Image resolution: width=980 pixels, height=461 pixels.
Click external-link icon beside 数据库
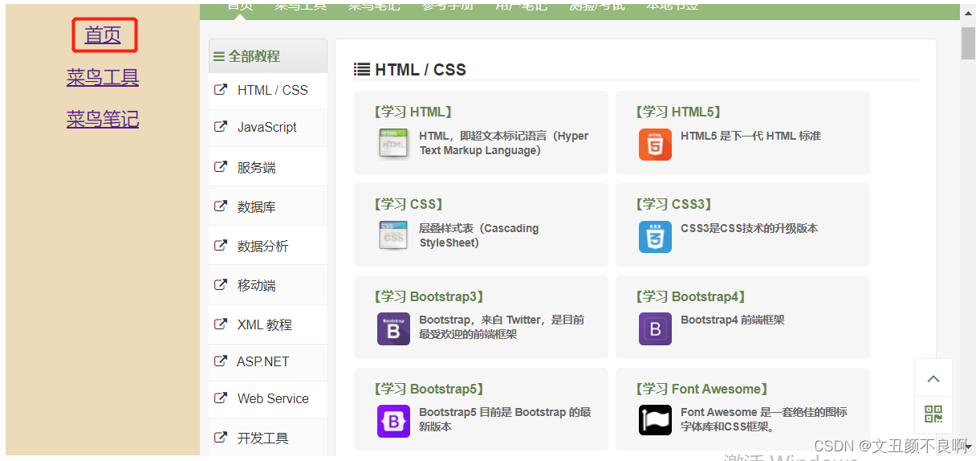click(x=220, y=206)
